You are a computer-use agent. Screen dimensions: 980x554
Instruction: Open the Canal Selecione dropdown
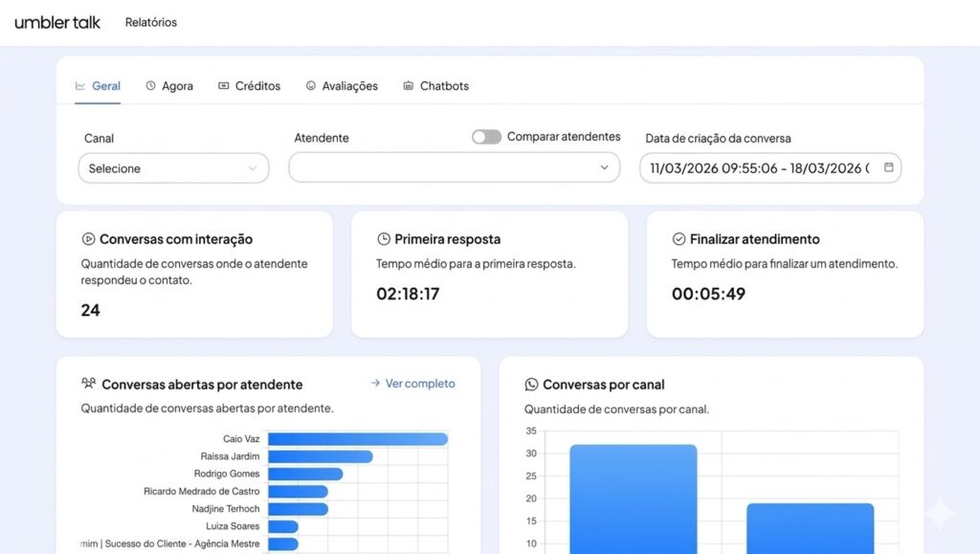174,168
